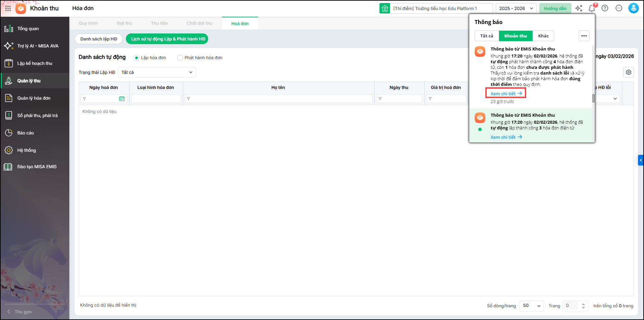Open the app launcher grid icon
Image resolution: width=644 pixels, height=320 pixels.
click(x=8, y=8)
